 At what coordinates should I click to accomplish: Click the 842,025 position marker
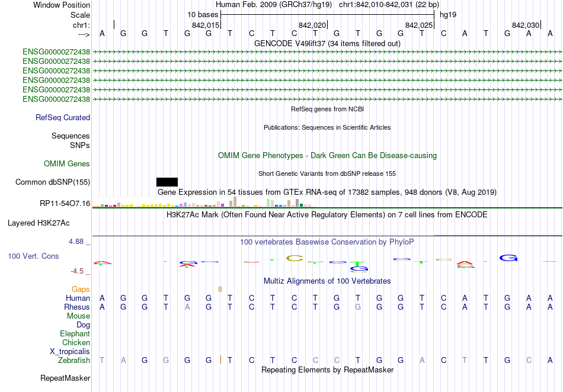tap(419, 25)
